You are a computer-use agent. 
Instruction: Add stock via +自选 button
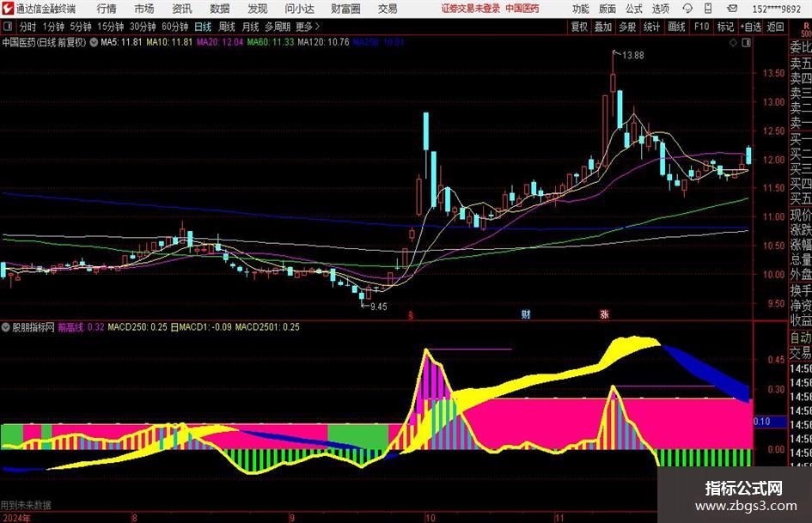751,27
